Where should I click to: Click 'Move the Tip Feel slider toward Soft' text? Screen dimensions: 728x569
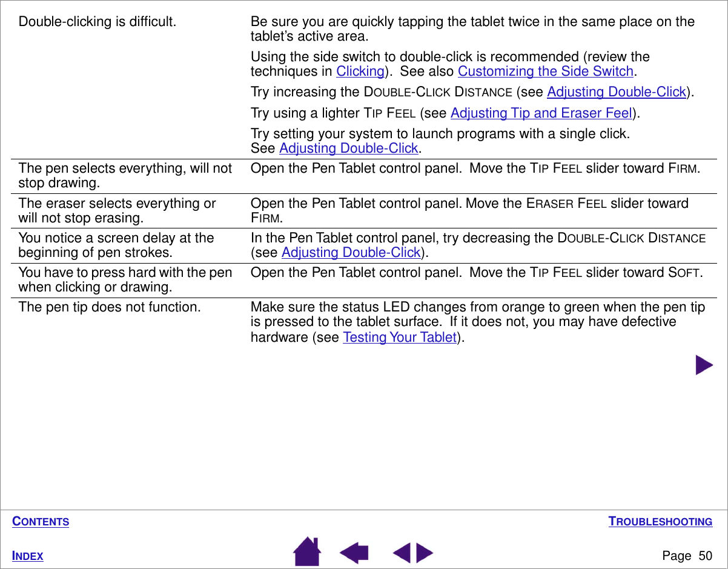(586, 273)
